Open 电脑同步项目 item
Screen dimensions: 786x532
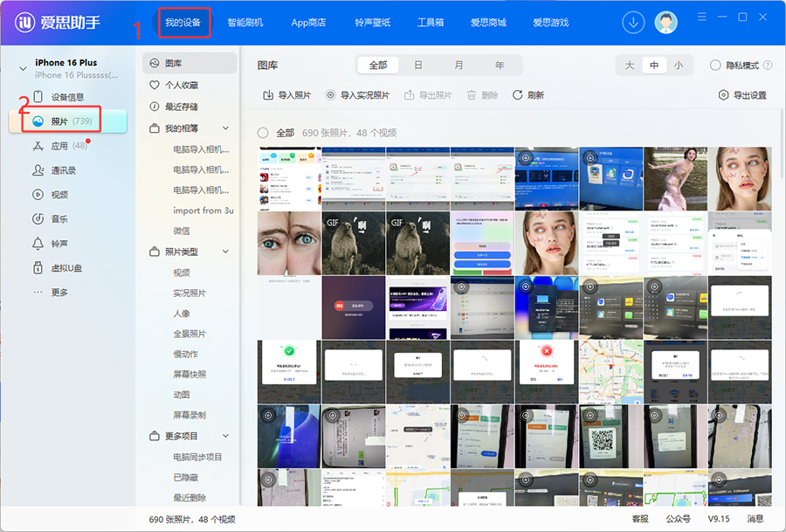[x=197, y=457]
